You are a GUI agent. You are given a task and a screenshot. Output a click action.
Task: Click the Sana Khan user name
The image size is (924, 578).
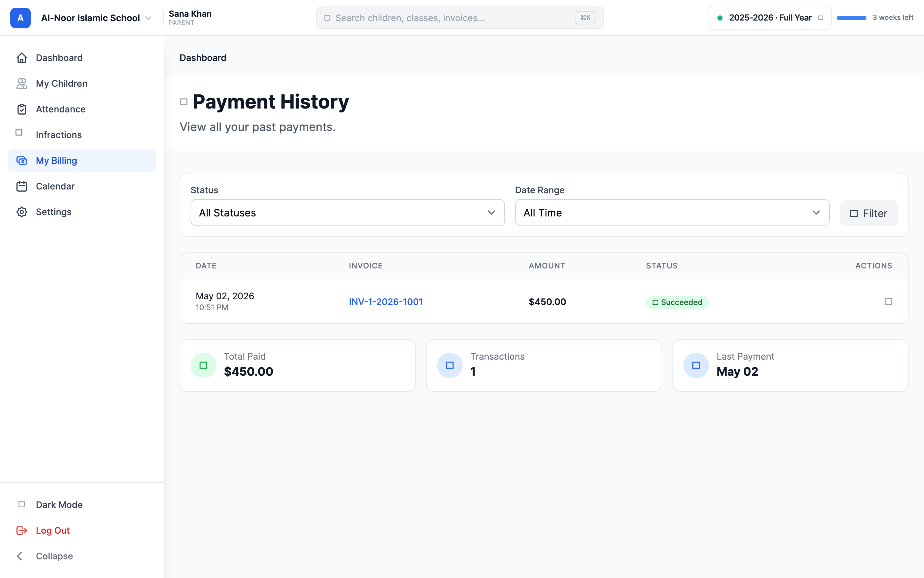tap(190, 14)
